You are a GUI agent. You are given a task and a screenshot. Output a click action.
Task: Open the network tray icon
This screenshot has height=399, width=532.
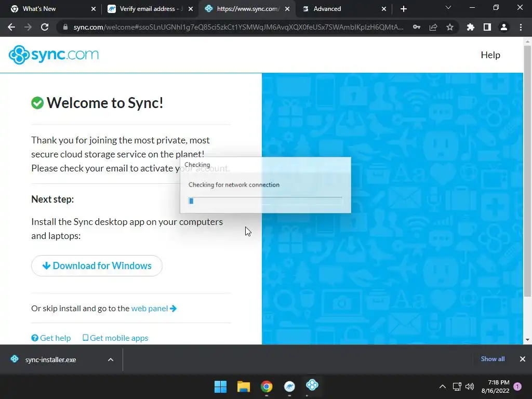coord(457,387)
